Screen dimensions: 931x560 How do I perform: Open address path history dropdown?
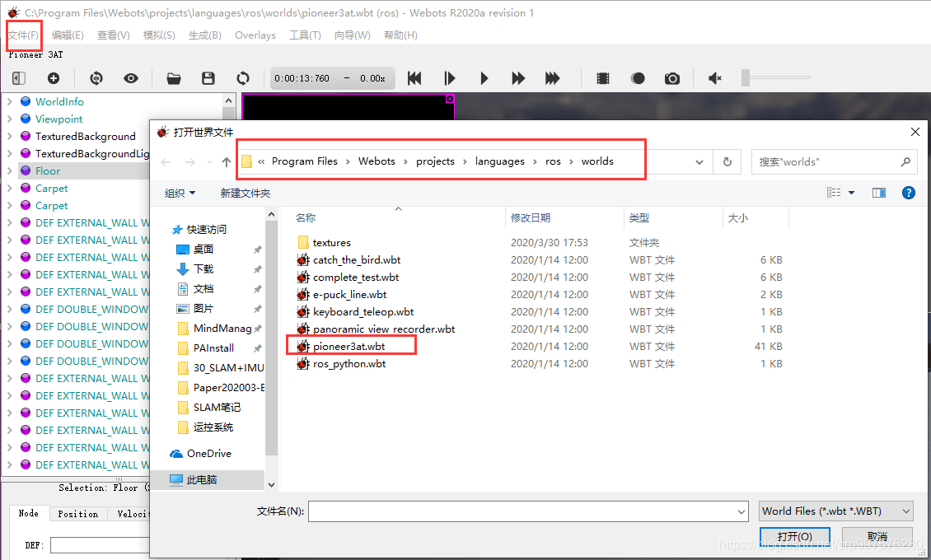[699, 162]
